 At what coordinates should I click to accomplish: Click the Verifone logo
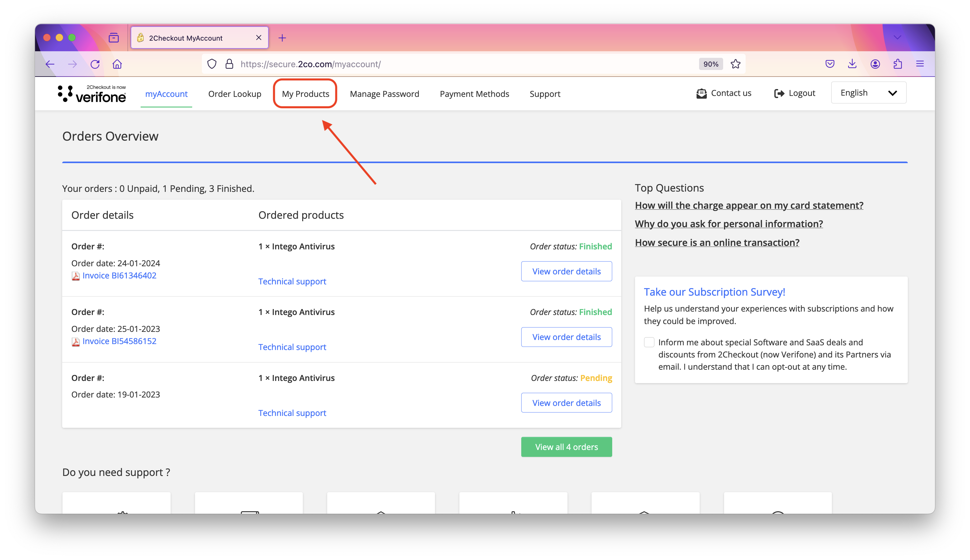click(92, 94)
